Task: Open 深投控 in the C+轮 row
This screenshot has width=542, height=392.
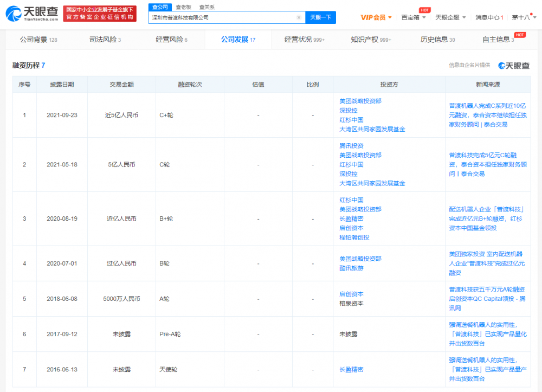Action: pyautogui.click(x=348, y=111)
